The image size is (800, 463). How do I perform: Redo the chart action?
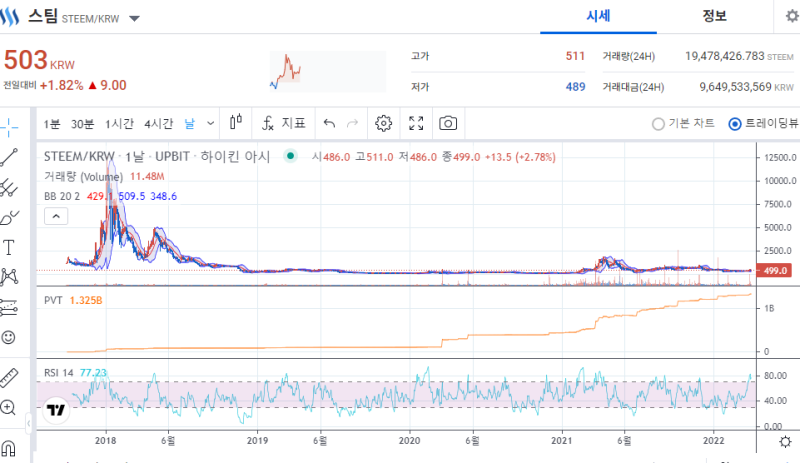(353, 123)
